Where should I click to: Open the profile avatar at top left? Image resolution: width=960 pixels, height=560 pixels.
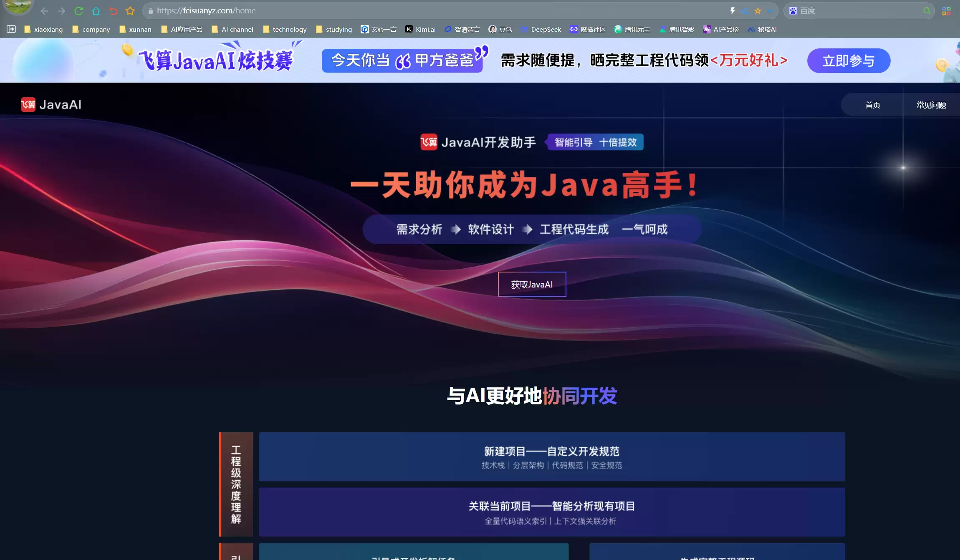coord(18,6)
